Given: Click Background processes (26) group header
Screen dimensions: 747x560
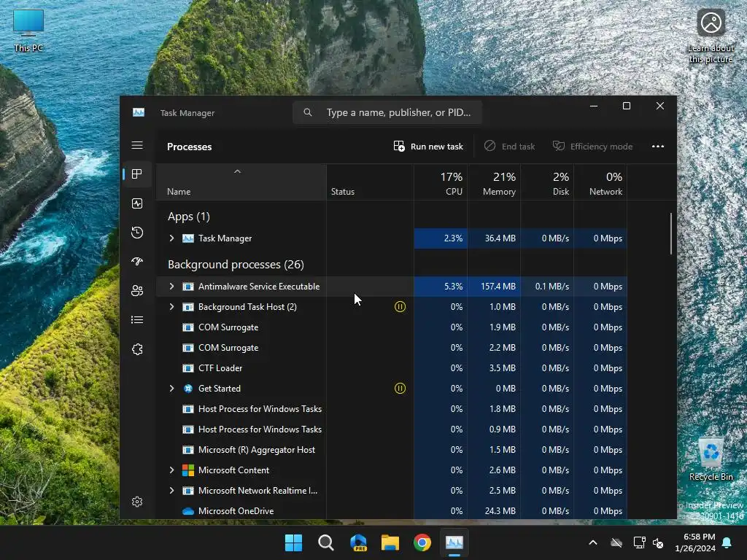Looking at the screenshot, I should (236, 265).
